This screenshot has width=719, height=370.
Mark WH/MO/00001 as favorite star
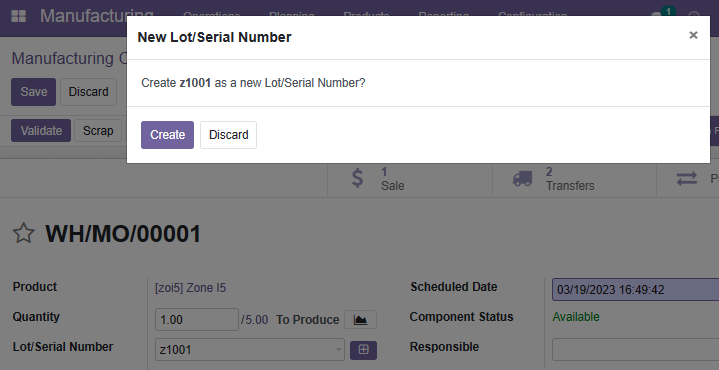(x=23, y=233)
